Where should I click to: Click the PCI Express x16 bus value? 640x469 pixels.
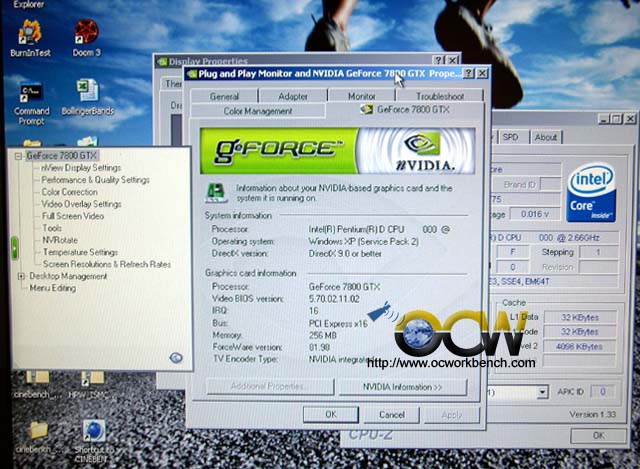coord(338,323)
